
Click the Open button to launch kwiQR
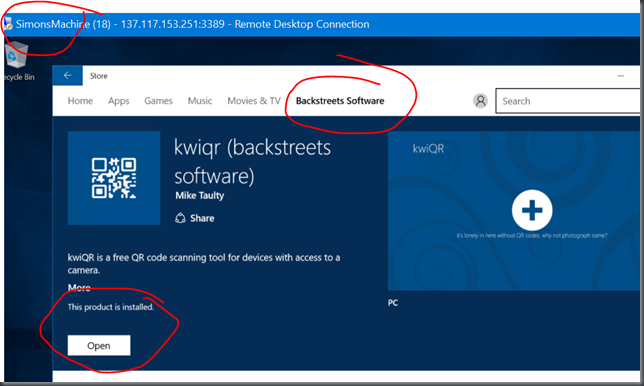pos(99,345)
